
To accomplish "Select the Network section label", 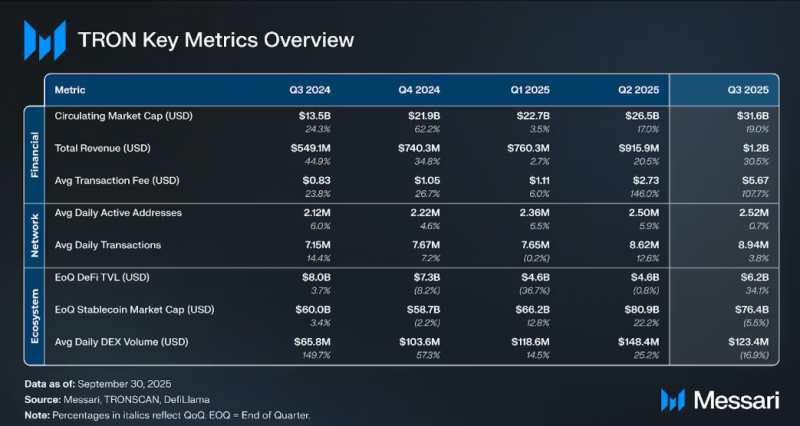I will [x=34, y=235].
